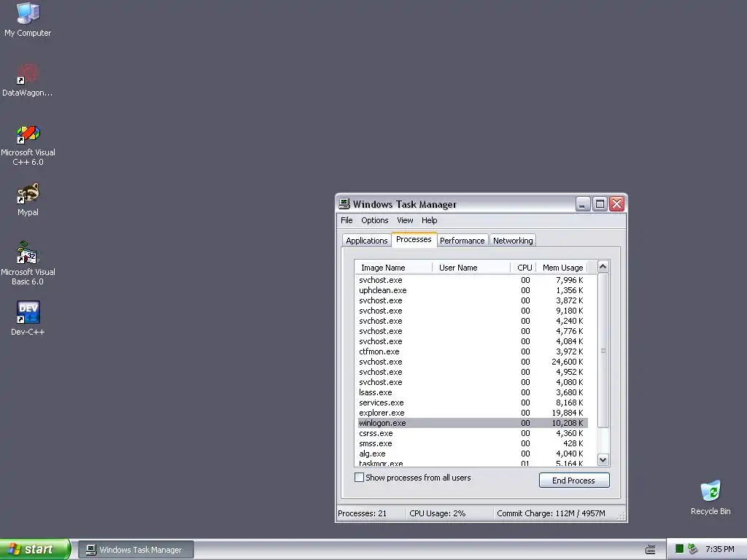
Task: Select the csrss.exe process
Action: 473,433
